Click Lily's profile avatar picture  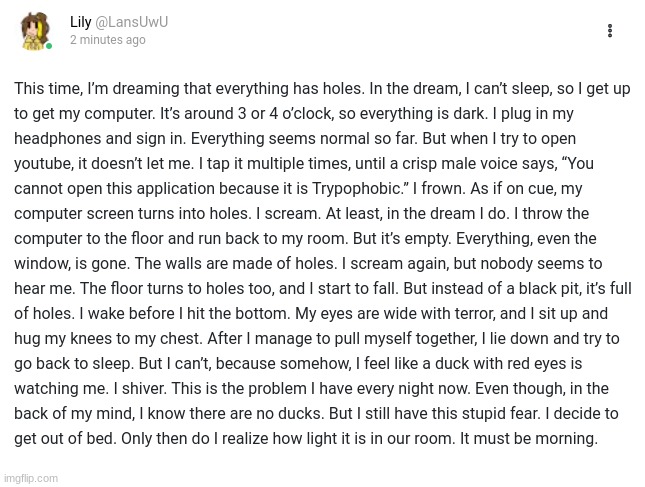(35, 31)
